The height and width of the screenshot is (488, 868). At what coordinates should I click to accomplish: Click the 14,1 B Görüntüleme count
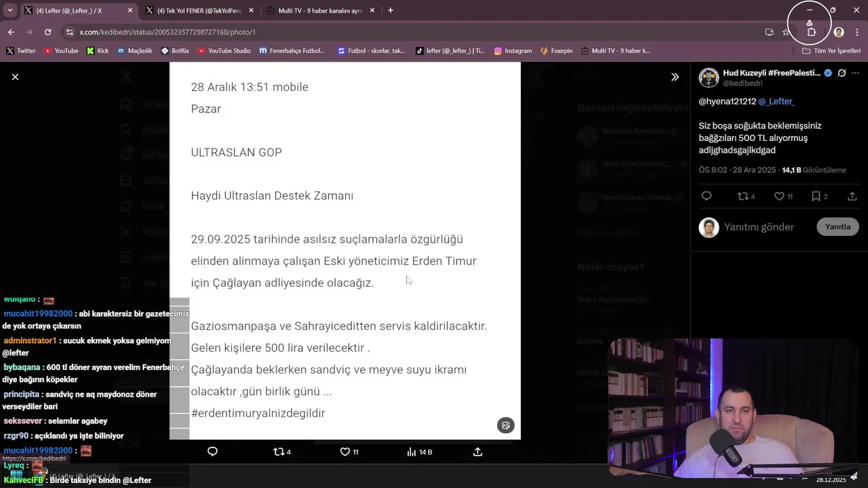click(x=814, y=170)
